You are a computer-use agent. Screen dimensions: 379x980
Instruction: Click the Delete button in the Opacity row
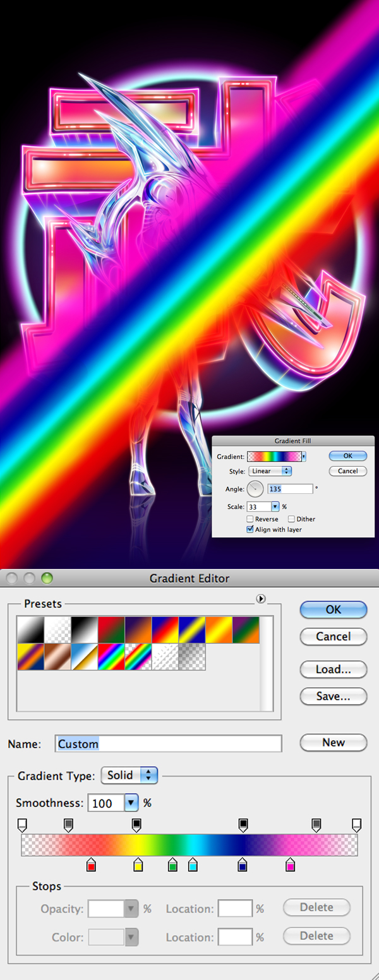[316, 907]
